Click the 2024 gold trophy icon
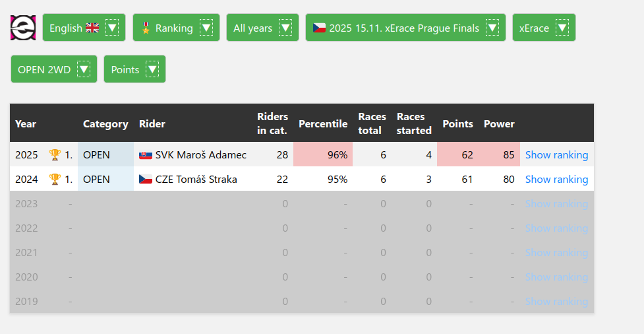Screen dimensions: 644x334 (x=55, y=180)
